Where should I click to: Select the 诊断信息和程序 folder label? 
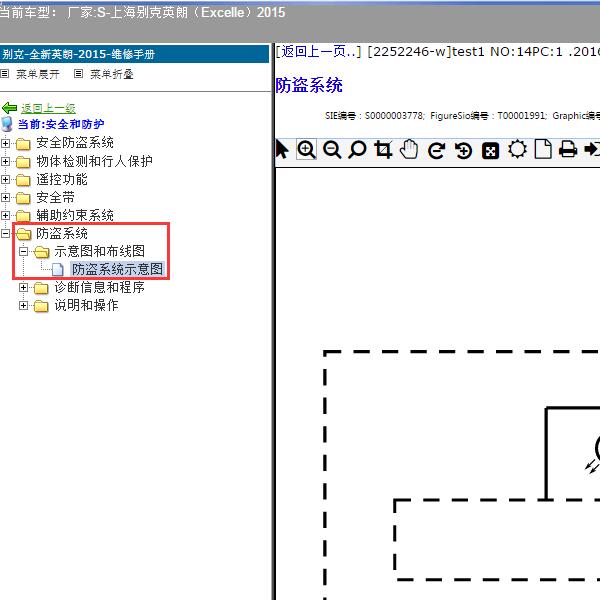[x=99, y=287]
